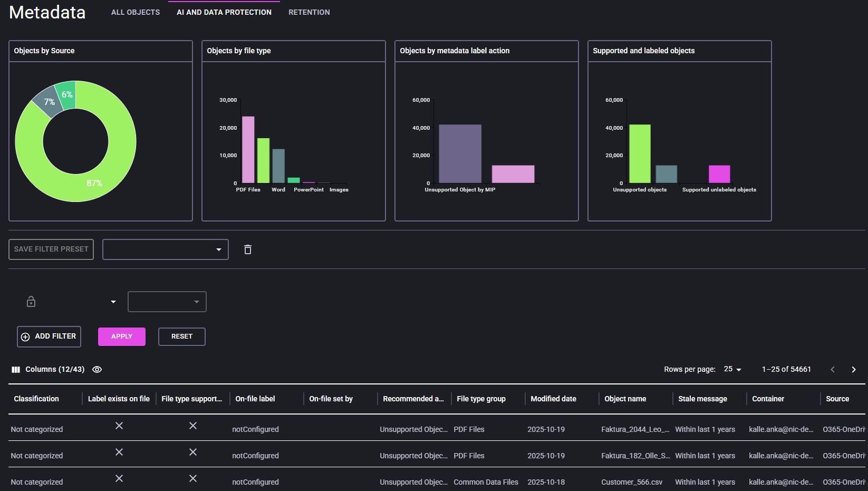This screenshot has height=491, width=868.
Task: Click Label exists X mark in first row
Action: 119,426
